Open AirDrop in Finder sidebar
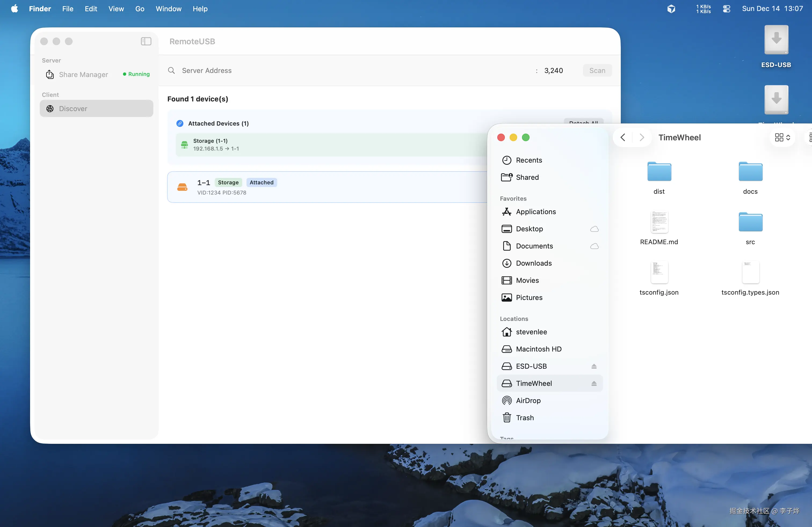Viewport: 812px width, 527px height. point(528,400)
